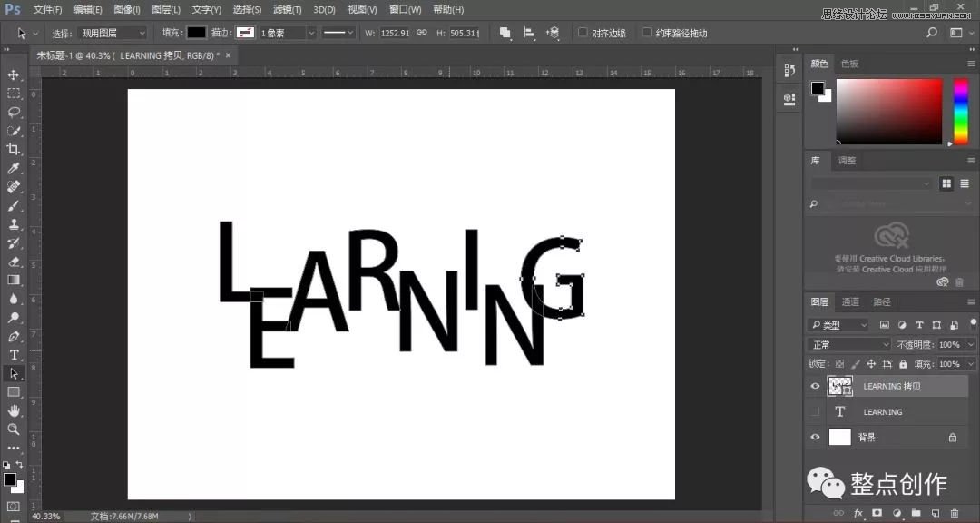Select the Horizontal Type tool
The width and height of the screenshot is (980, 523).
tap(13, 355)
